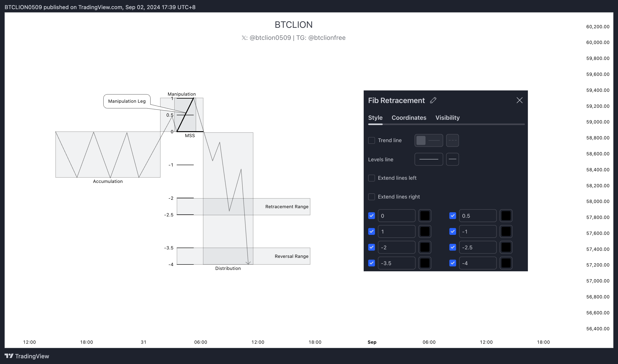
Task: Uncheck the -4 level checkbox
Action: (x=452, y=263)
